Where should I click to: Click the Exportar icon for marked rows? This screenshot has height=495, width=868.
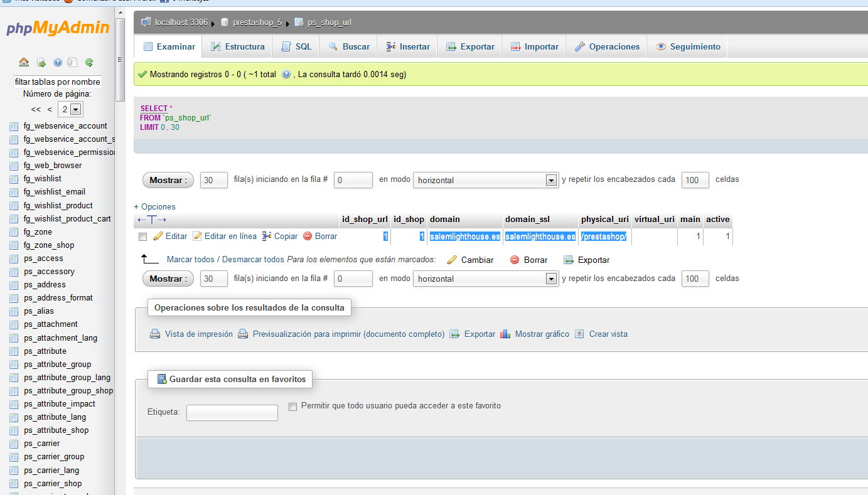pos(569,260)
